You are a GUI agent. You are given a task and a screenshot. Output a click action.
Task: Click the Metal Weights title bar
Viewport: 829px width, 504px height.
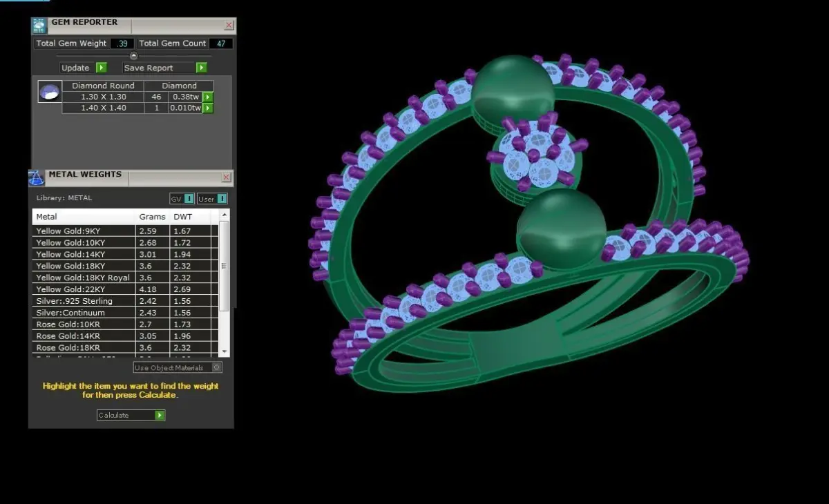131,177
